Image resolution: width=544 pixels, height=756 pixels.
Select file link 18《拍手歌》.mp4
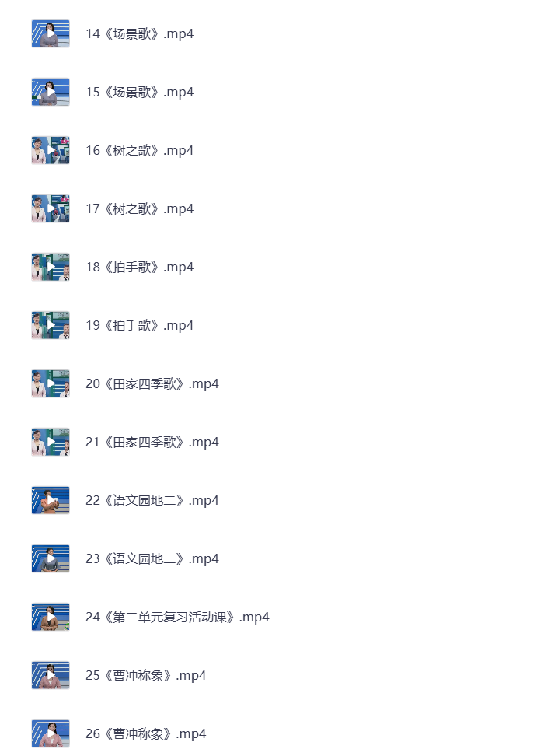pyautogui.click(x=140, y=267)
